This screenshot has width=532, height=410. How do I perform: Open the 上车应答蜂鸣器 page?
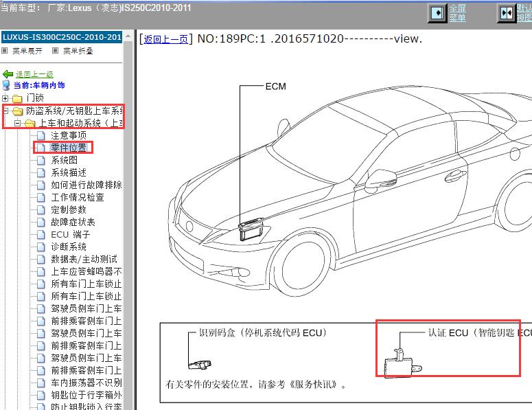[x=86, y=271]
